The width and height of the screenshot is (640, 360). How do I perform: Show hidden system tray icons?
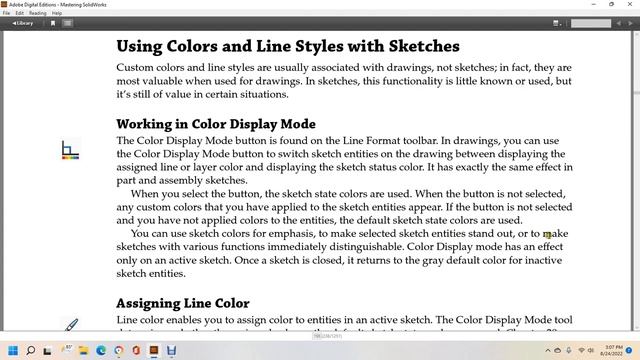pyautogui.click(x=547, y=351)
